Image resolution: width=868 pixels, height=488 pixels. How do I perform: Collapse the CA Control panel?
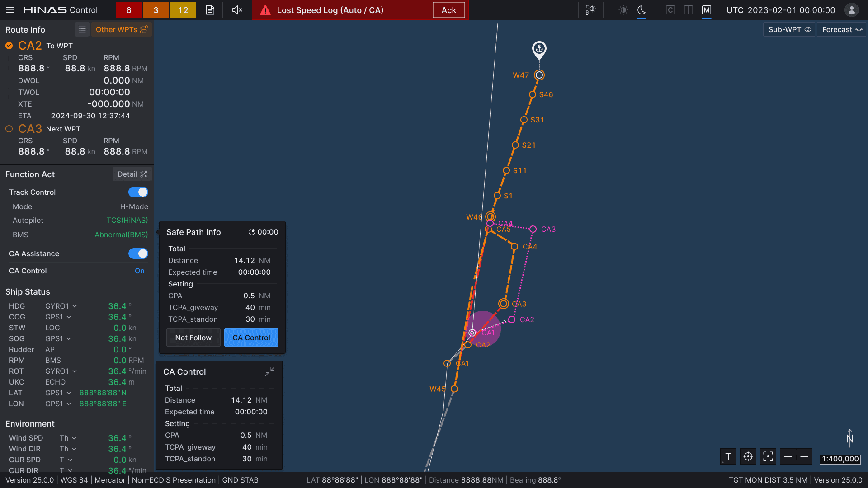point(270,371)
